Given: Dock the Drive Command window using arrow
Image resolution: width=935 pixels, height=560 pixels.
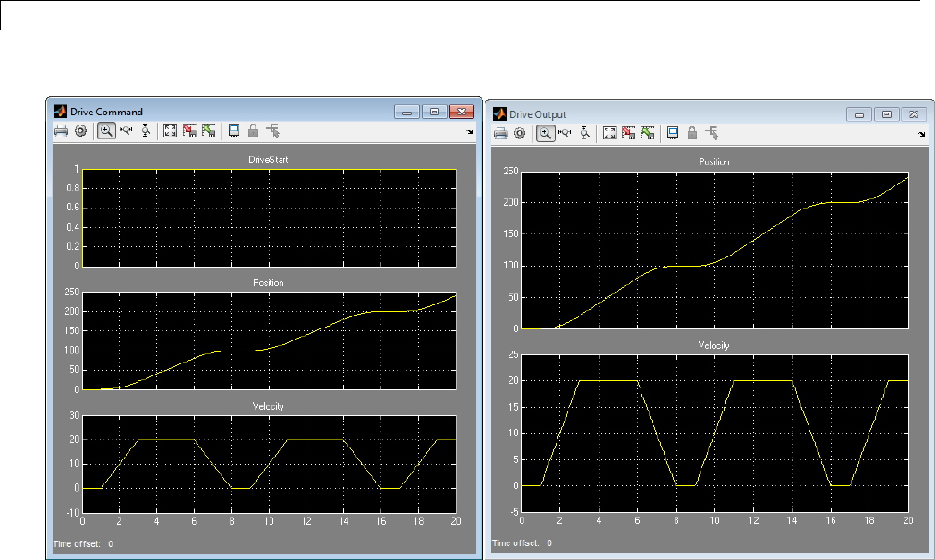Looking at the screenshot, I should (470, 132).
